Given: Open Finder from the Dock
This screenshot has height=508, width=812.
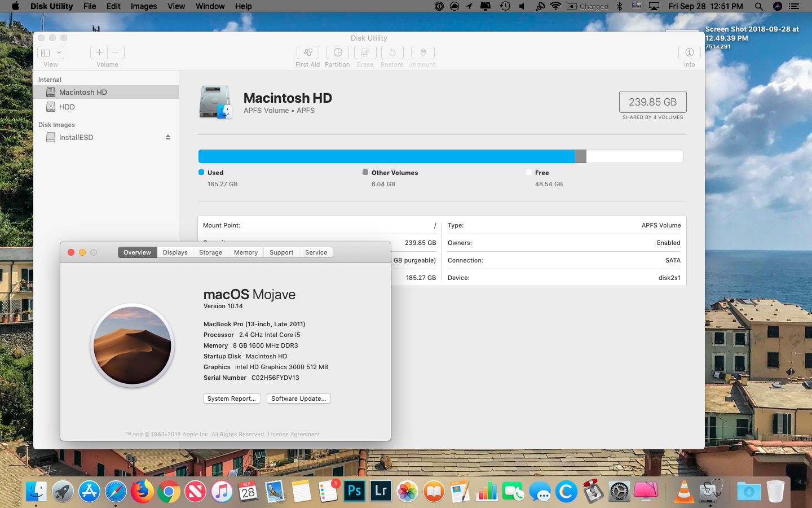Looking at the screenshot, I should 37,492.
